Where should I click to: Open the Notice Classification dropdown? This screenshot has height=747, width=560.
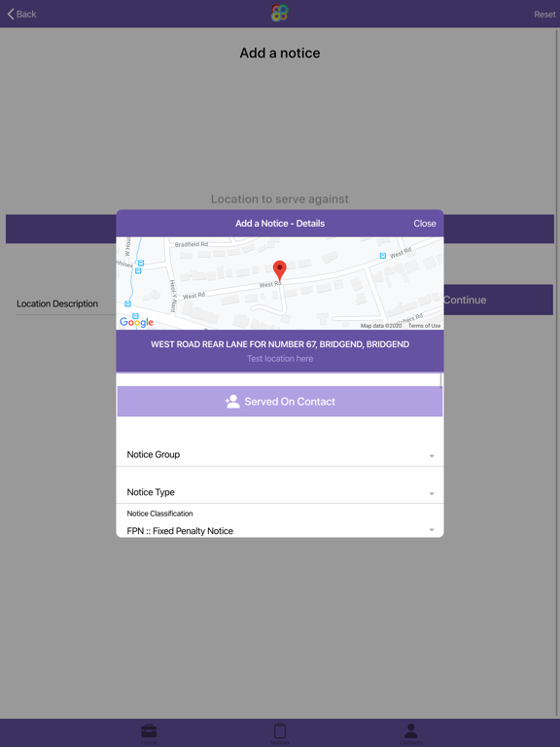(280, 522)
